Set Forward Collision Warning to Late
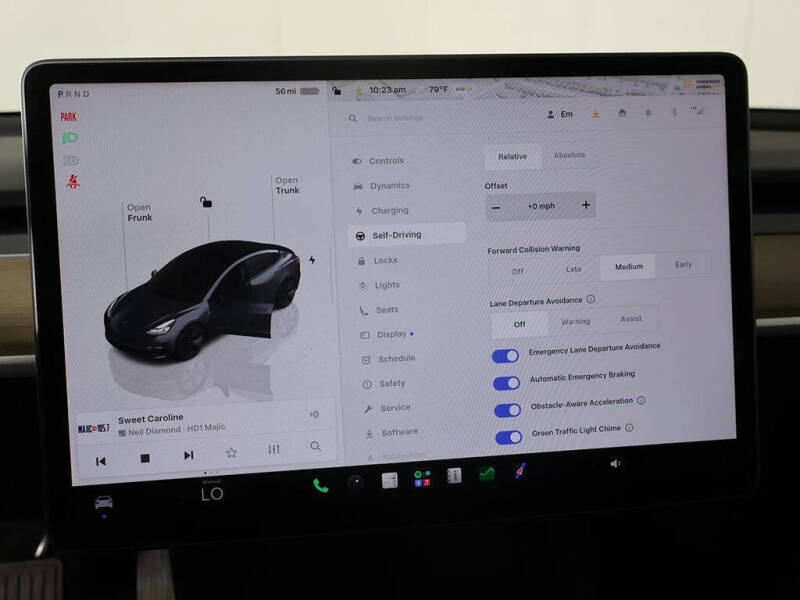 point(573,269)
